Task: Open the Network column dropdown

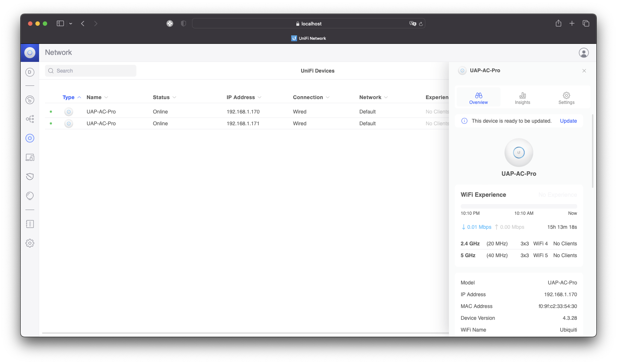Action: point(386,97)
